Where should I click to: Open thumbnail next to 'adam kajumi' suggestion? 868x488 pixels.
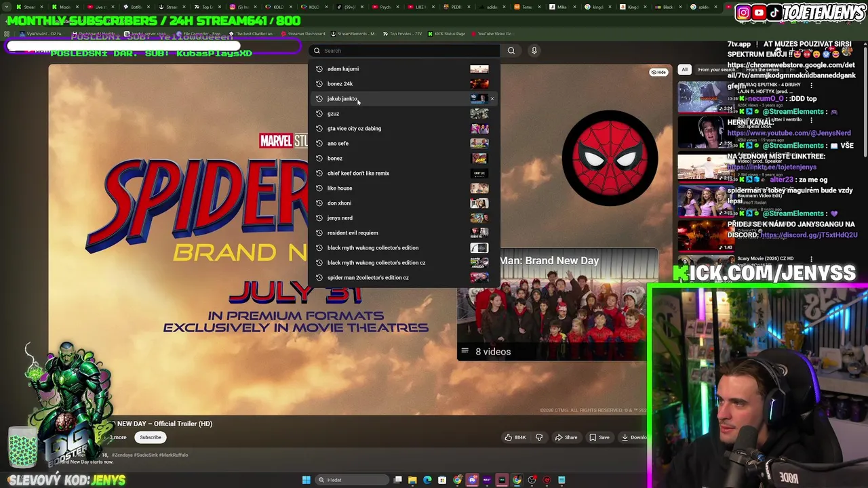coord(479,69)
